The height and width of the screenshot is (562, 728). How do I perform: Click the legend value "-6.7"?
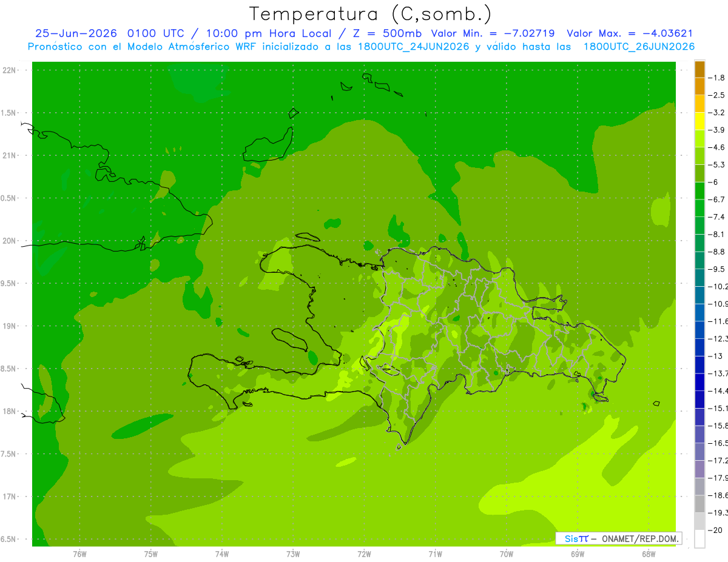tap(716, 199)
